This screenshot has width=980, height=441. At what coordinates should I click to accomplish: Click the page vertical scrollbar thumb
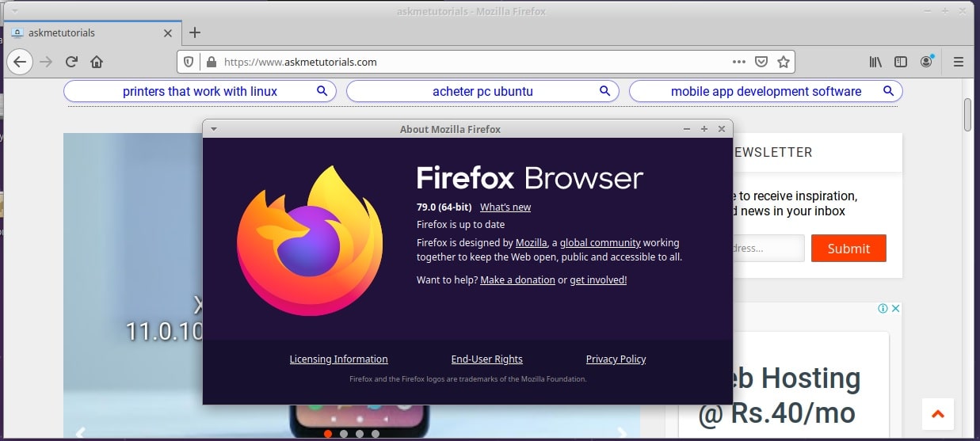(x=967, y=115)
